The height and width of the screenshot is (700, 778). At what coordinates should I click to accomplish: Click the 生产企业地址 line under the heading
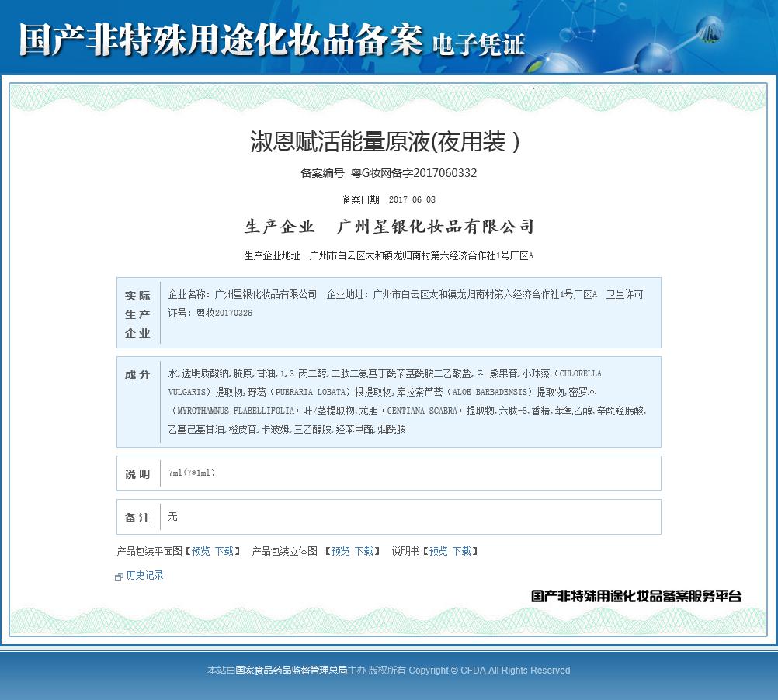click(388, 256)
